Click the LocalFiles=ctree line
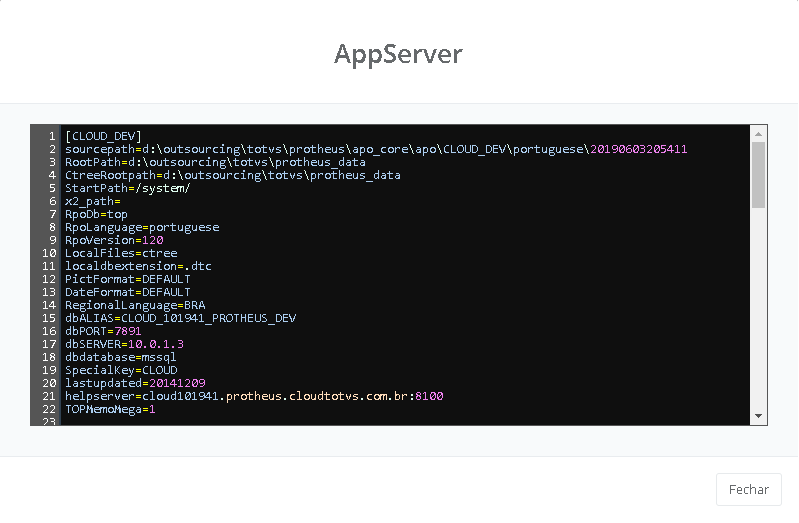This screenshot has width=799, height=523. tap(121, 253)
